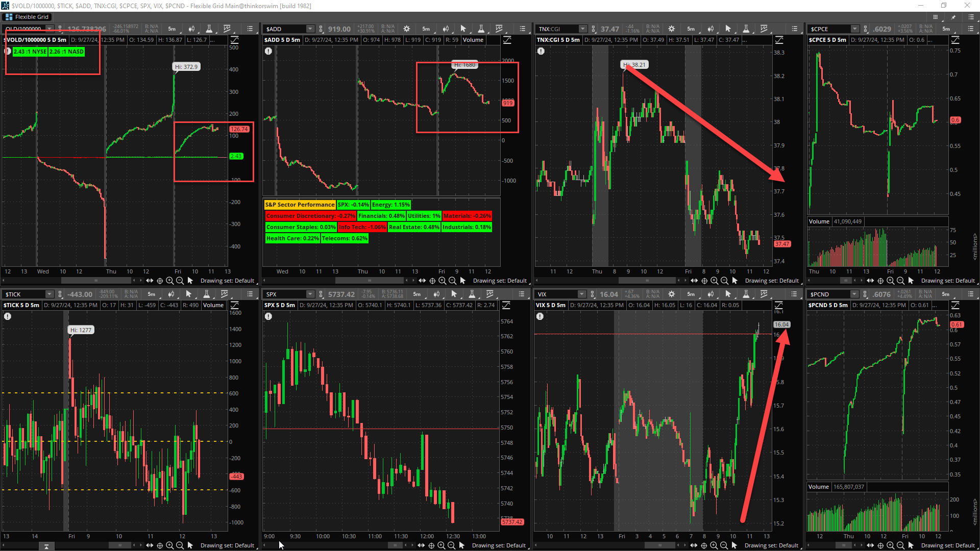Toggle symbol link icon next to $PCND symbol
The height and width of the screenshot is (551, 980).
pos(865,294)
